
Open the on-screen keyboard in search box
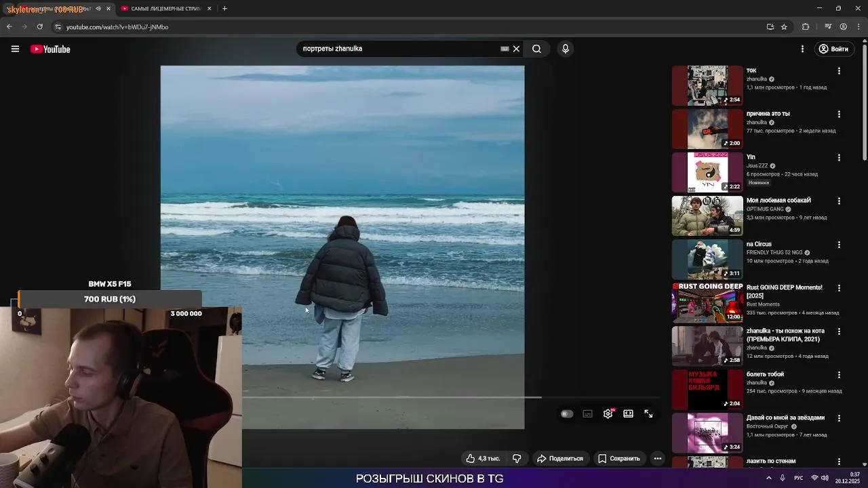click(505, 49)
